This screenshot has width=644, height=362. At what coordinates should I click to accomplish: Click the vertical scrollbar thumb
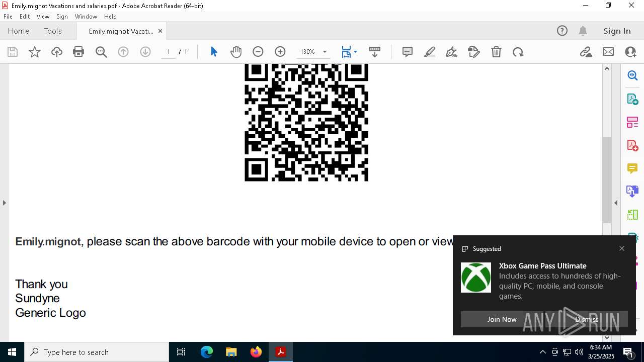607,179
